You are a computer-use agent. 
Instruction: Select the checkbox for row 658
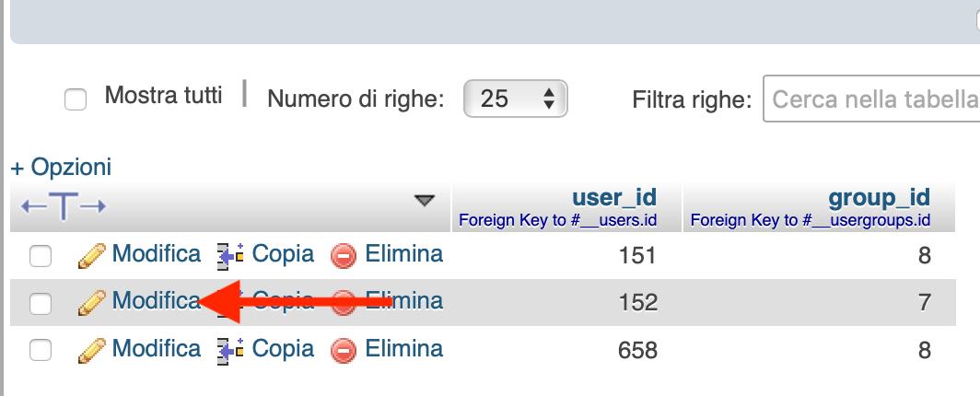pos(41,350)
